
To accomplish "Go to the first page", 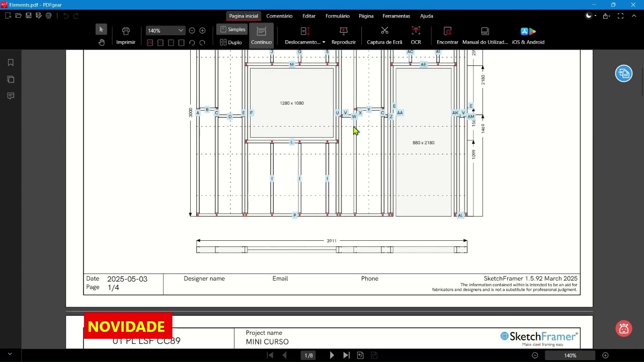I will pyautogui.click(x=270, y=355).
